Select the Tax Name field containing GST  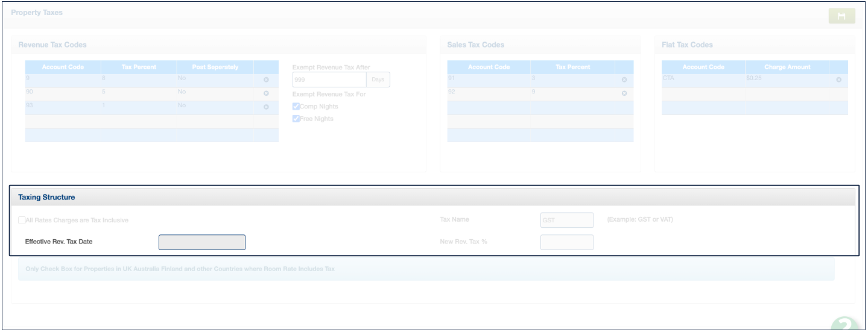[566, 221]
